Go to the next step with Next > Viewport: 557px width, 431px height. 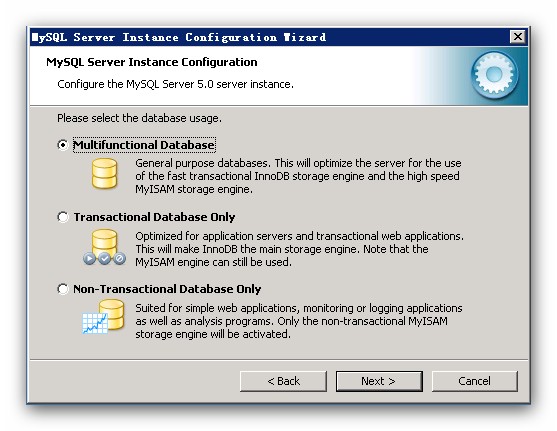click(379, 381)
